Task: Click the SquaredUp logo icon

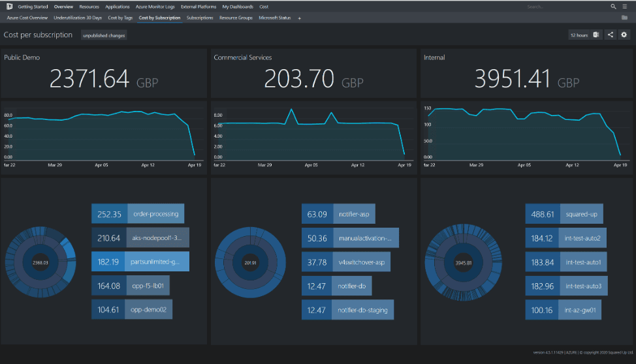Action: 9,7
